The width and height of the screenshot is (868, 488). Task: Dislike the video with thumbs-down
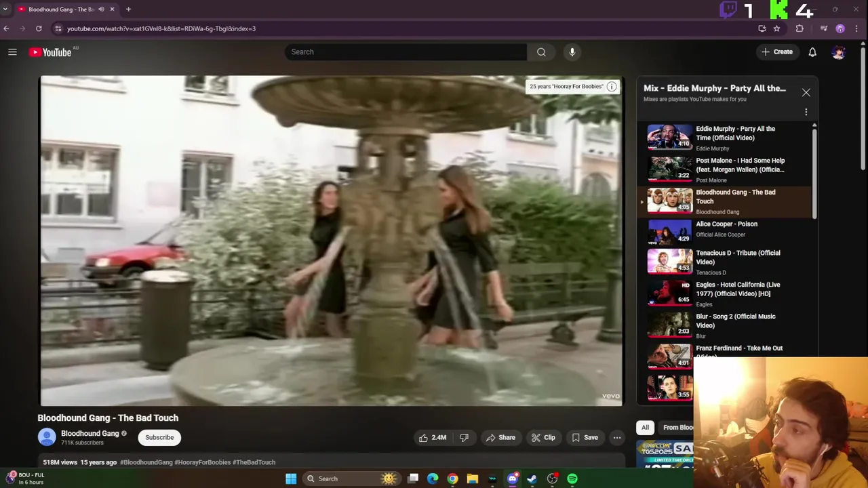point(464,437)
